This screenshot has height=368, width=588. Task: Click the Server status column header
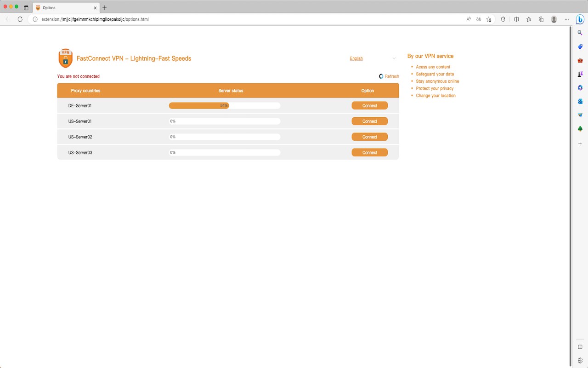point(231,91)
